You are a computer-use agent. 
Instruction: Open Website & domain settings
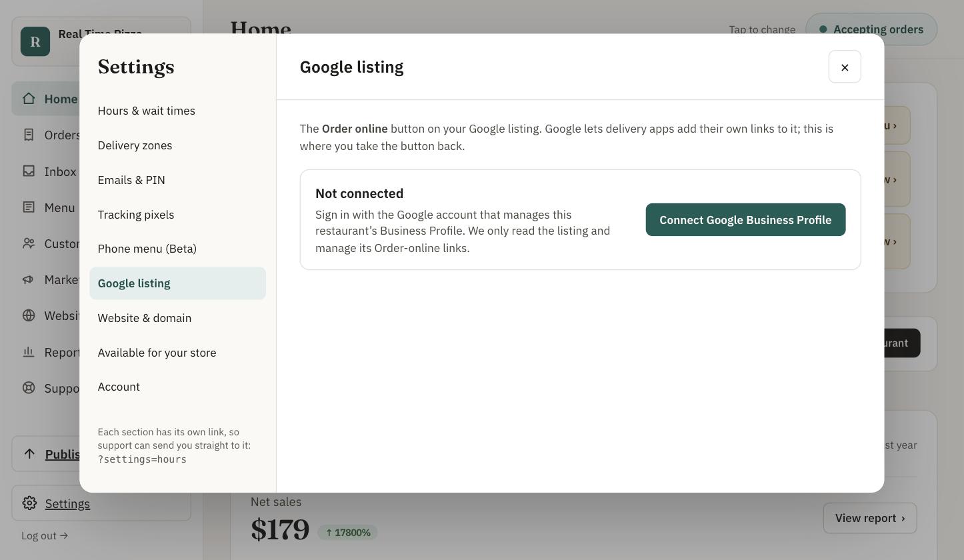(177, 318)
